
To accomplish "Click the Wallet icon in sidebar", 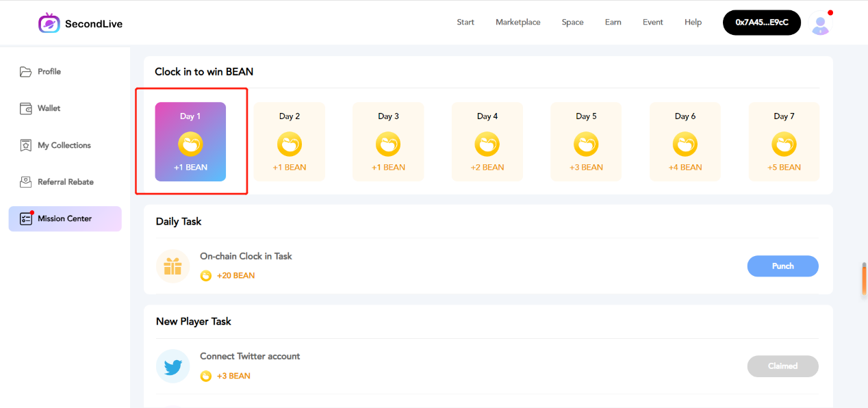I will click(26, 109).
